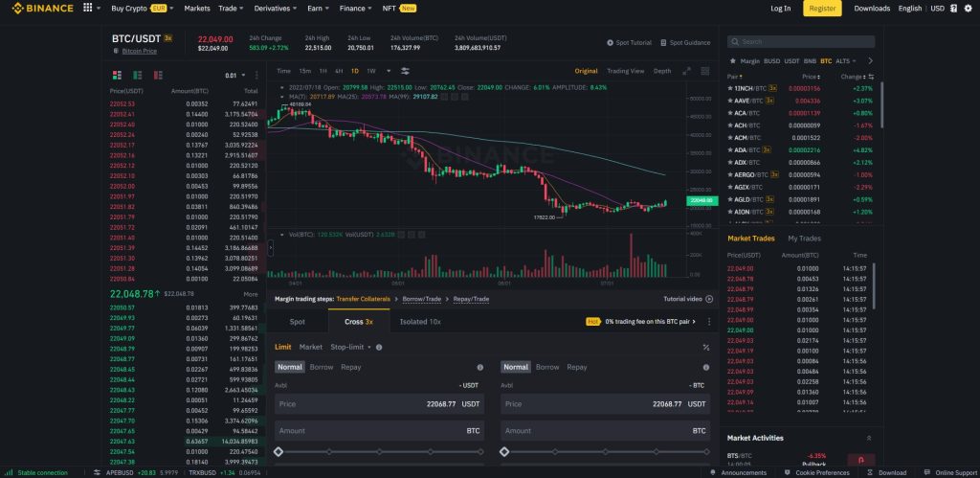Click the market pair search field
The image size is (980, 478).
tap(801, 42)
